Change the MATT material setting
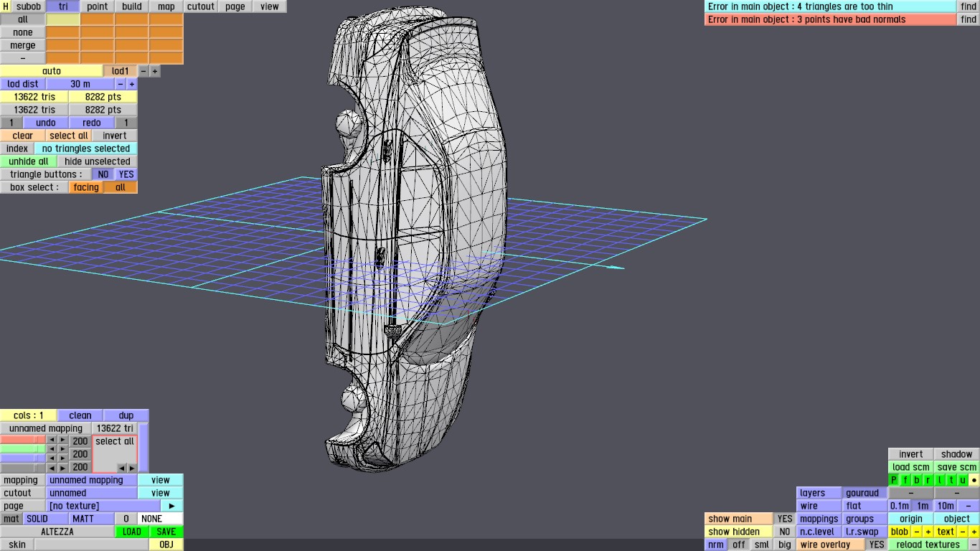980x551 pixels. click(x=92, y=519)
